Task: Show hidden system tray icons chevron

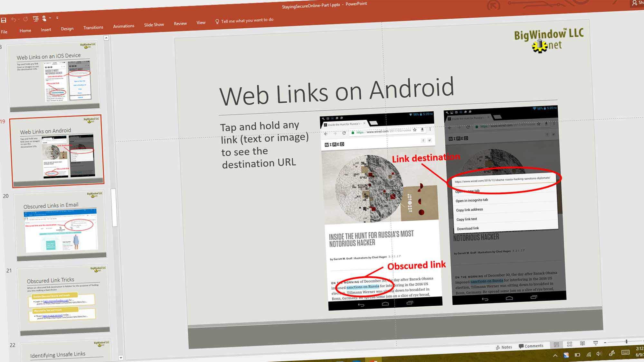Action: pyautogui.click(x=555, y=356)
